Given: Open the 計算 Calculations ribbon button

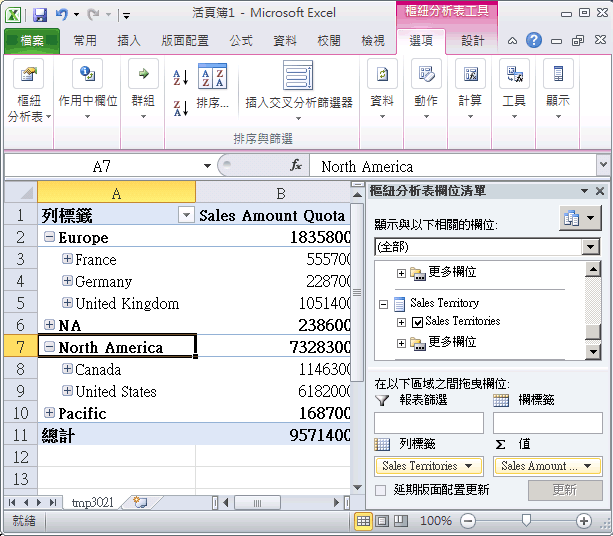Looking at the screenshot, I should [470, 91].
